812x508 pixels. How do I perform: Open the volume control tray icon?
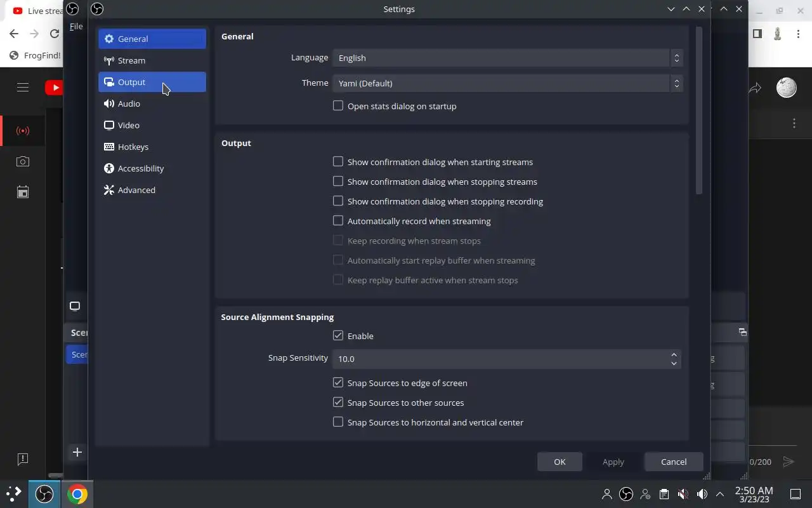(x=702, y=493)
